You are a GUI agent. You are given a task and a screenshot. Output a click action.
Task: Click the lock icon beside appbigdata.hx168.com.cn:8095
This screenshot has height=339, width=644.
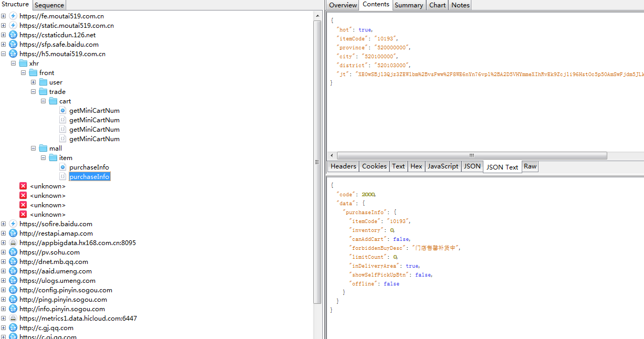[13, 243]
